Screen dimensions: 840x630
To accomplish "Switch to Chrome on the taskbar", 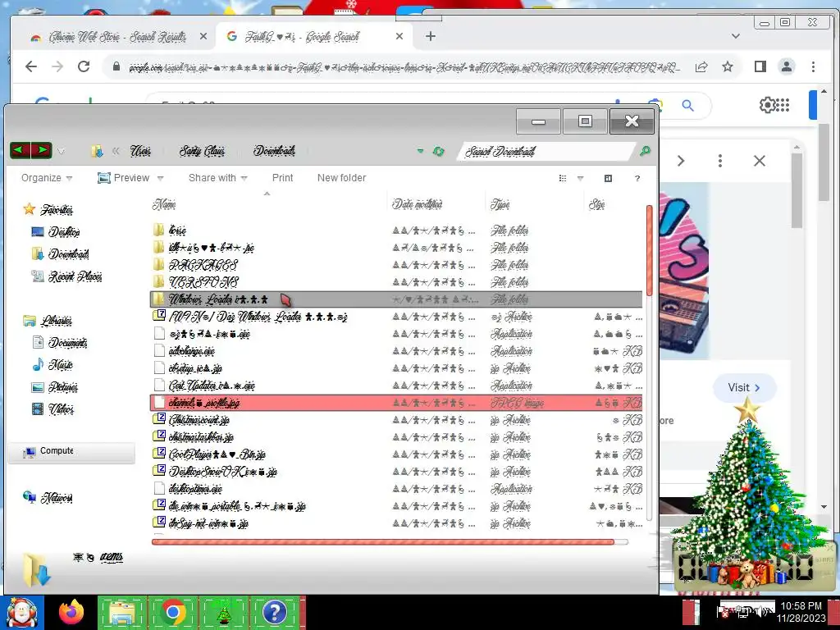I will pos(172,612).
